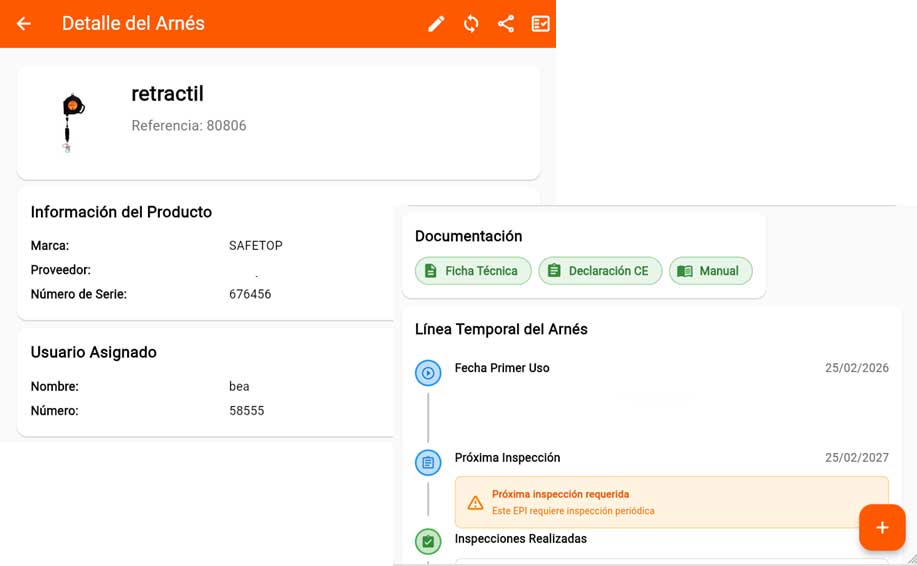This screenshot has height=566, width=917.
Task: Click the 'Este EPI requiere inspección periódica' text
Action: pyautogui.click(x=573, y=511)
